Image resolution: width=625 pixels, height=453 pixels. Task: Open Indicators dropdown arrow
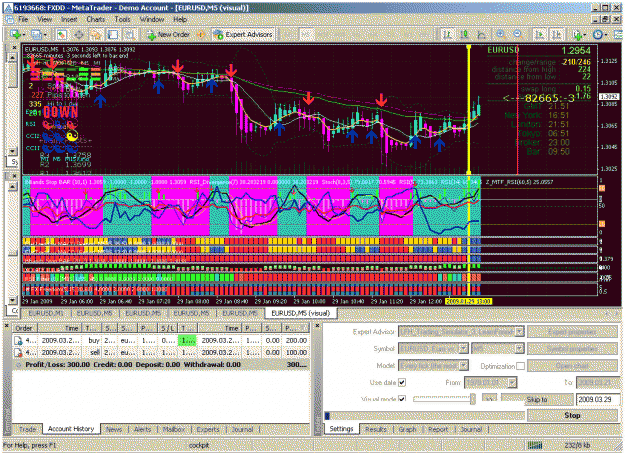pyautogui.click(x=584, y=35)
